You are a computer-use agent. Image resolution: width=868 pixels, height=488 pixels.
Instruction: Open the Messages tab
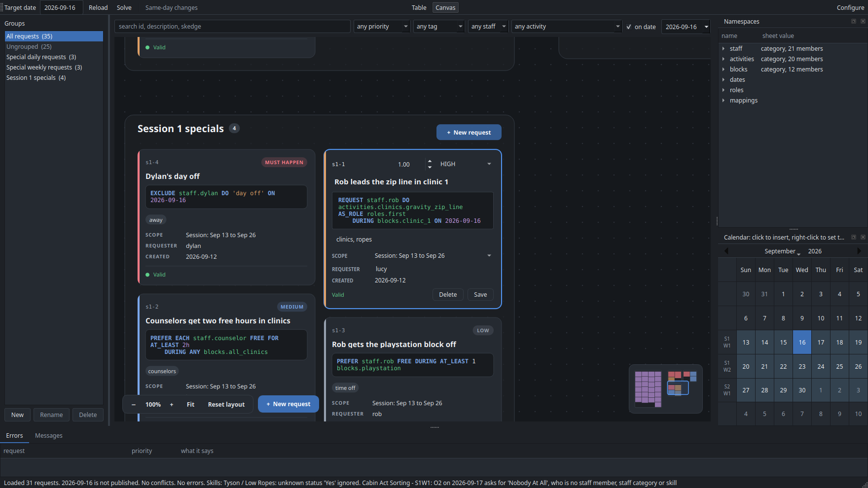tap(49, 435)
